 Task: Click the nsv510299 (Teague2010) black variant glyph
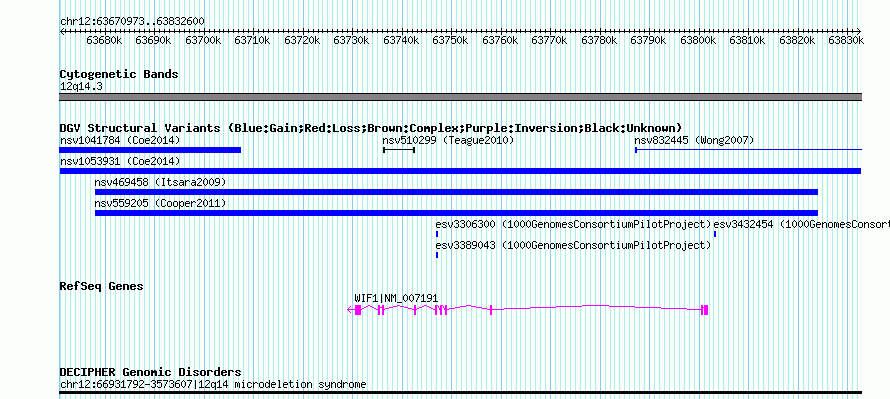[399, 150]
